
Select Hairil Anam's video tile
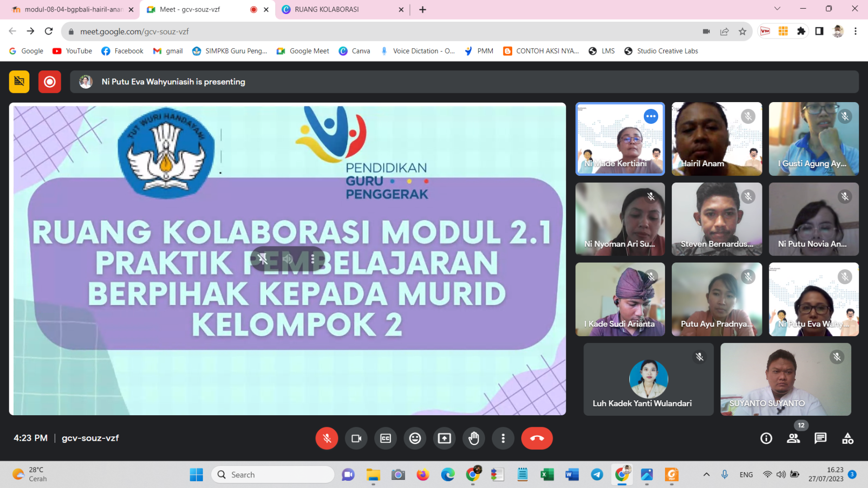coord(716,139)
